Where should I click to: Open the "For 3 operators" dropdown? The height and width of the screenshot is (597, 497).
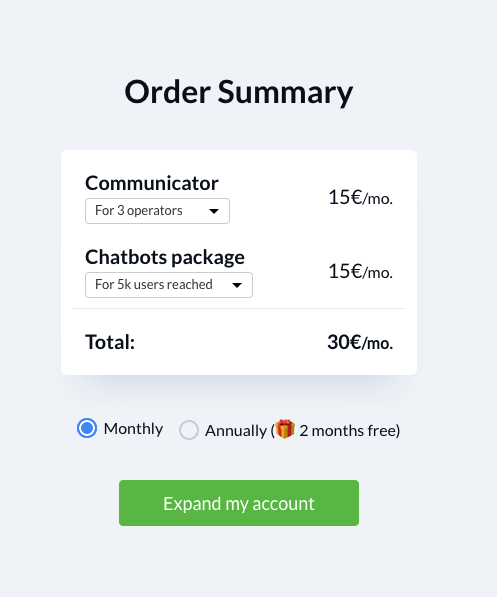click(x=157, y=211)
